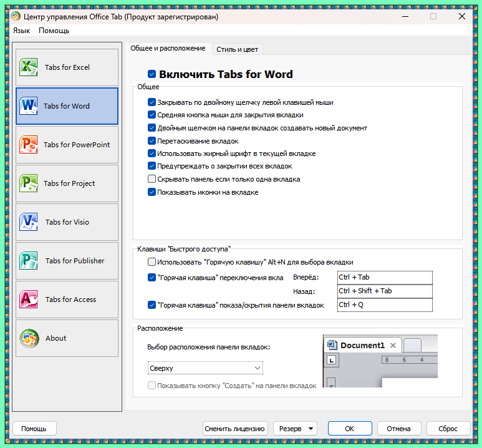Screen dimensions: 482x448
Task: Toggle the 'Включить Tabs for Word' checkbox
Action: coord(152,74)
